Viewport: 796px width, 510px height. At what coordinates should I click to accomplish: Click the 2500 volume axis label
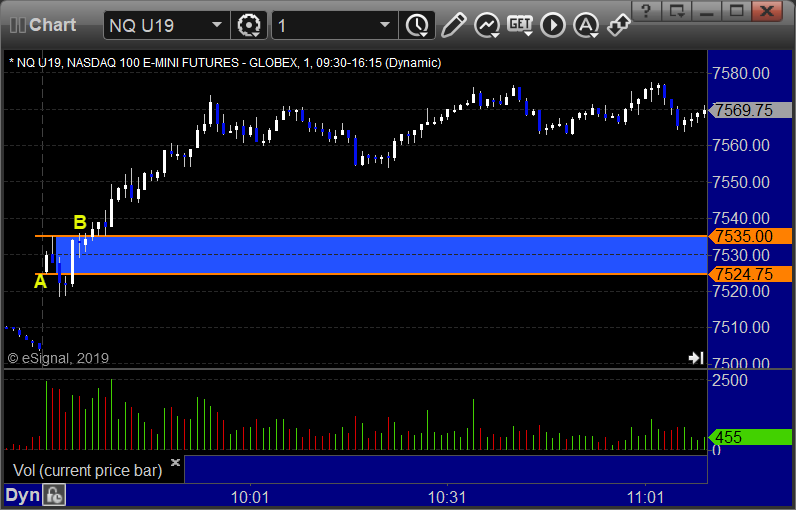729,380
